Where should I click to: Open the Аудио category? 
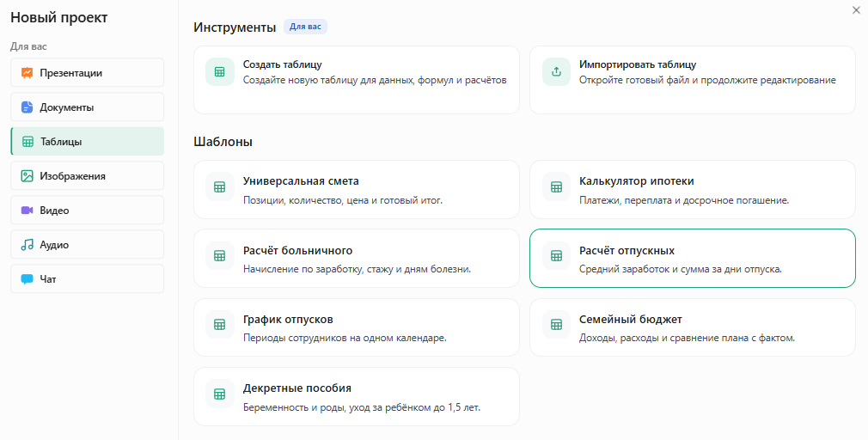point(88,244)
